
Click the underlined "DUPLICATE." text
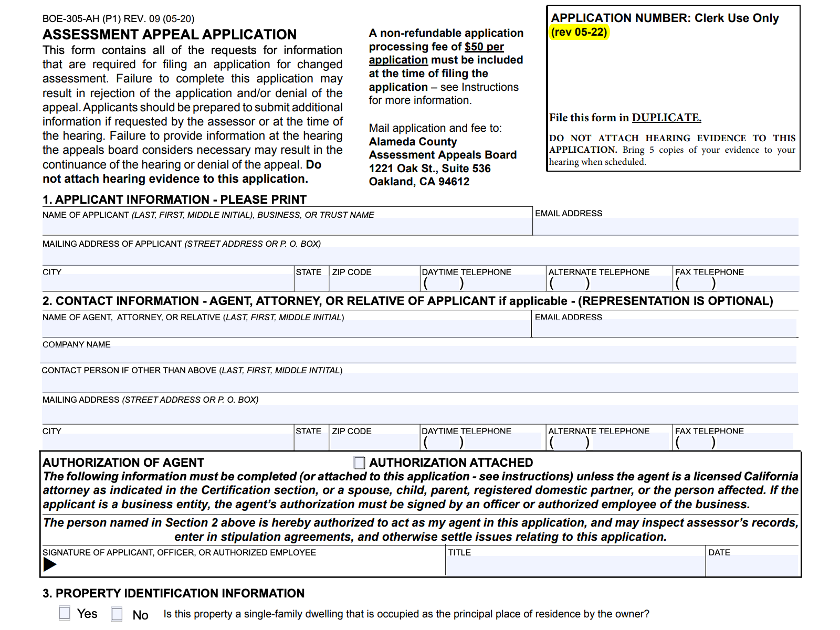666,118
